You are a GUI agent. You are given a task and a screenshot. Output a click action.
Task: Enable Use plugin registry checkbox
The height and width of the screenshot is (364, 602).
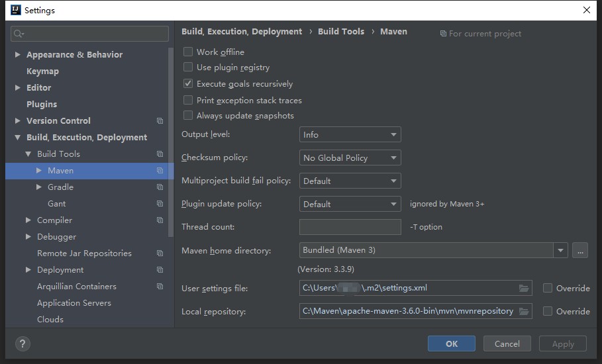click(x=188, y=67)
